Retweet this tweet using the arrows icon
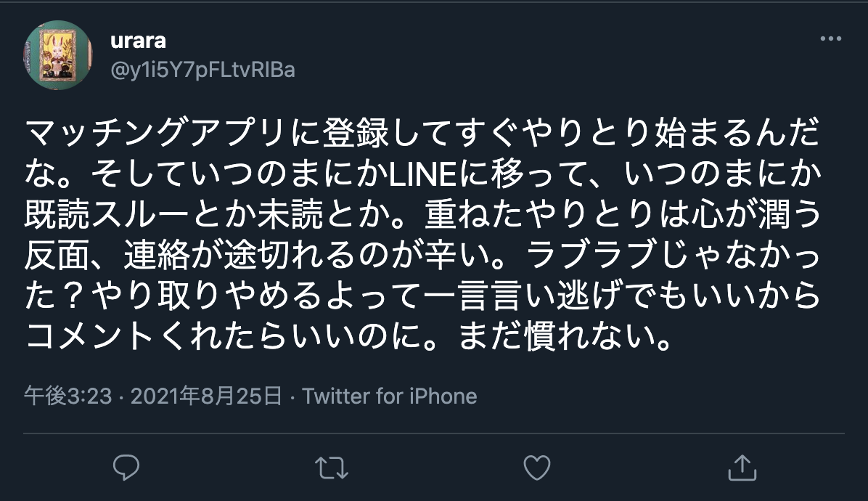Viewport: 868px width, 501px height. click(x=332, y=468)
